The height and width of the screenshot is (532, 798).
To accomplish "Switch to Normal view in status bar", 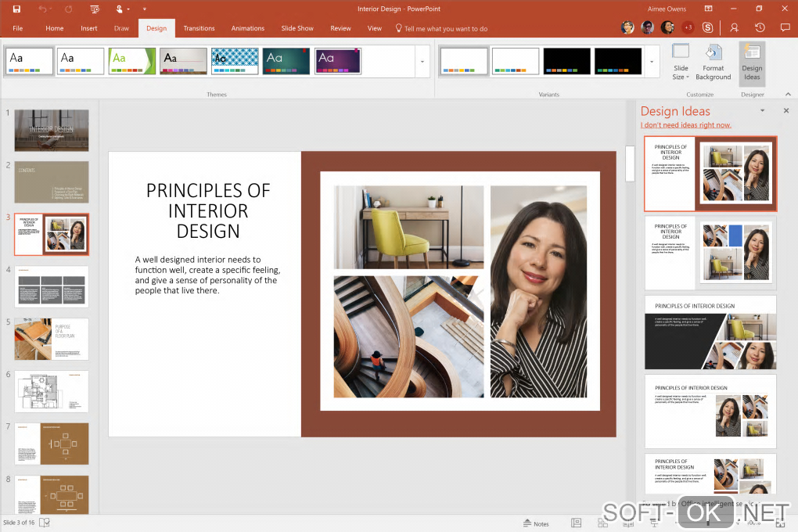I will click(x=577, y=523).
